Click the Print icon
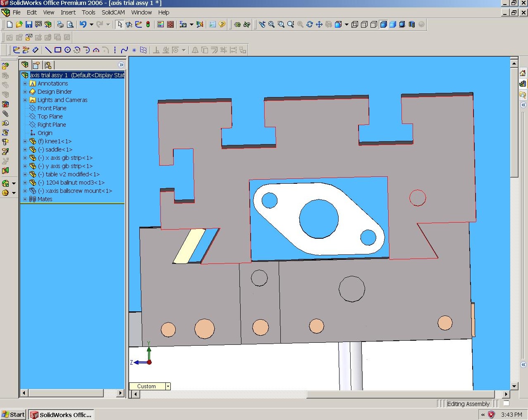The image size is (528, 420). click(60, 25)
